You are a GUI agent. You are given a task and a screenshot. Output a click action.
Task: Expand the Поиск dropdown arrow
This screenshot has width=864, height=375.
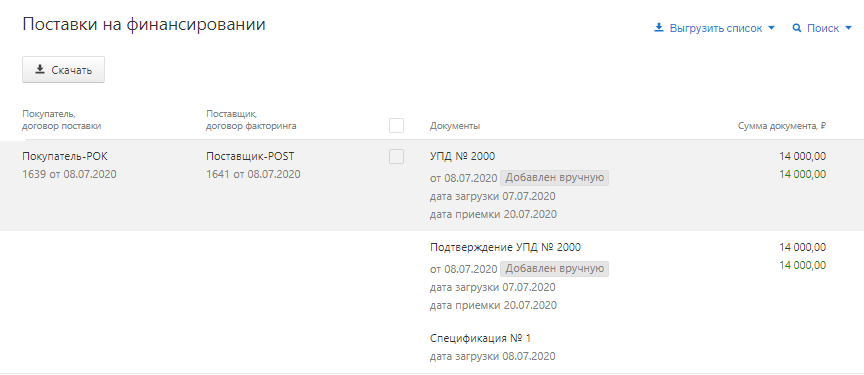tap(847, 28)
